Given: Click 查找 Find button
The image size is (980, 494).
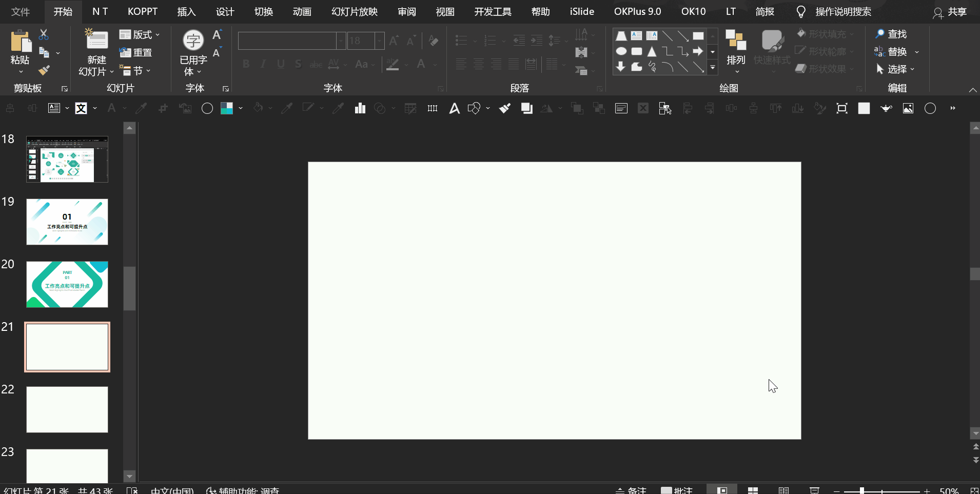Looking at the screenshot, I should pos(891,34).
